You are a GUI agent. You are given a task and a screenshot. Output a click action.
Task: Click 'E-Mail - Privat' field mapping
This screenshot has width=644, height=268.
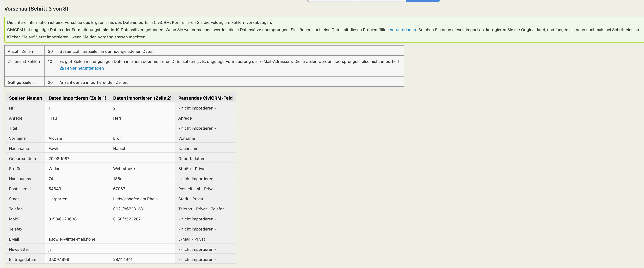(191, 239)
